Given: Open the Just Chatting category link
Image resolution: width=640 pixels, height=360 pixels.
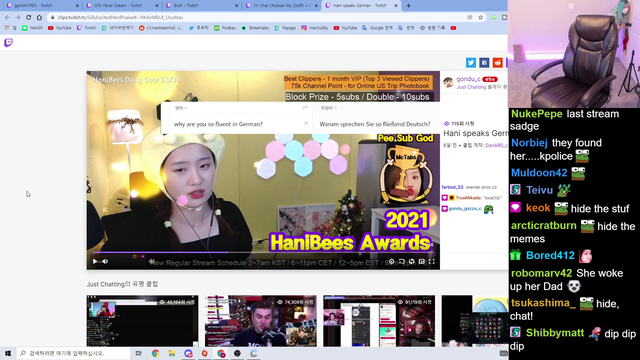Looking at the screenshot, I should (x=471, y=87).
